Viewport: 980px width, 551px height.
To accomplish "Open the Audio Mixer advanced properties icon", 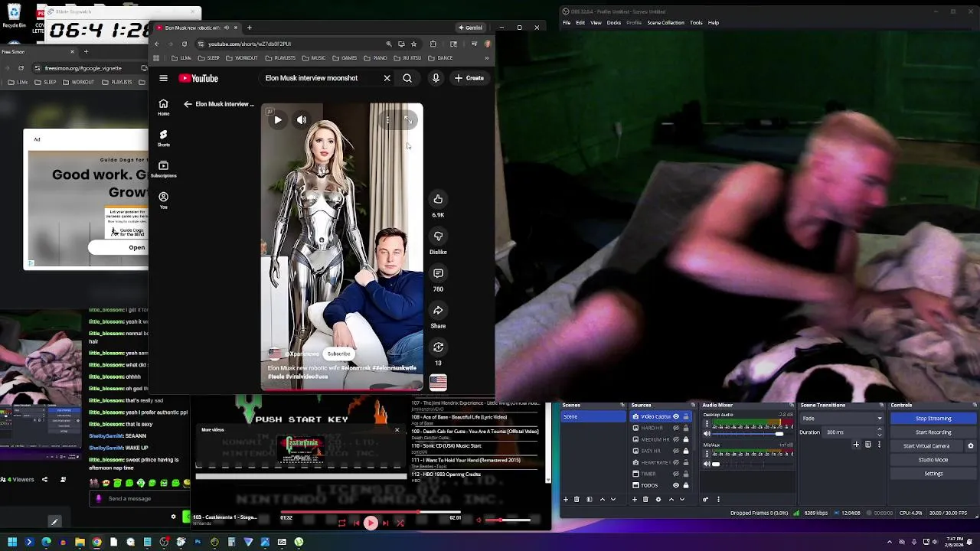I will click(706, 500).
